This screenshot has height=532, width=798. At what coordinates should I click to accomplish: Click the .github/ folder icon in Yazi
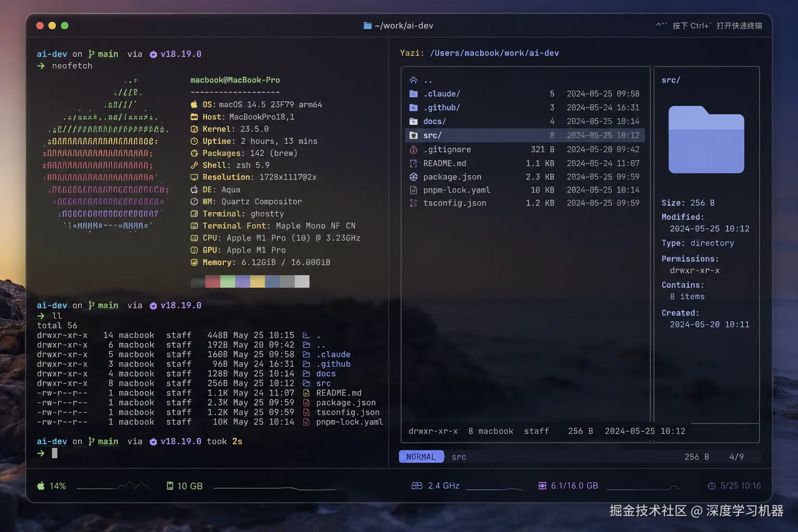point(414,108)
